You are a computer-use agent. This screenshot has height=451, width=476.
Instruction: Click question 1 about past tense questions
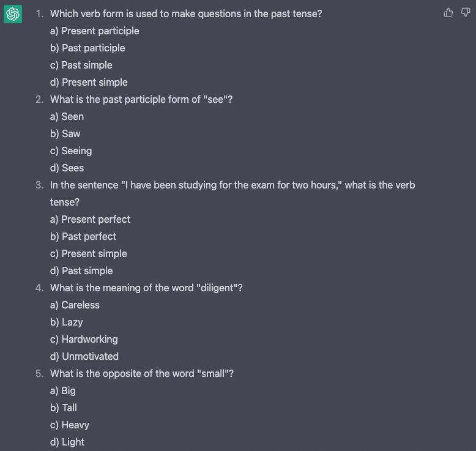coord(186,13)
